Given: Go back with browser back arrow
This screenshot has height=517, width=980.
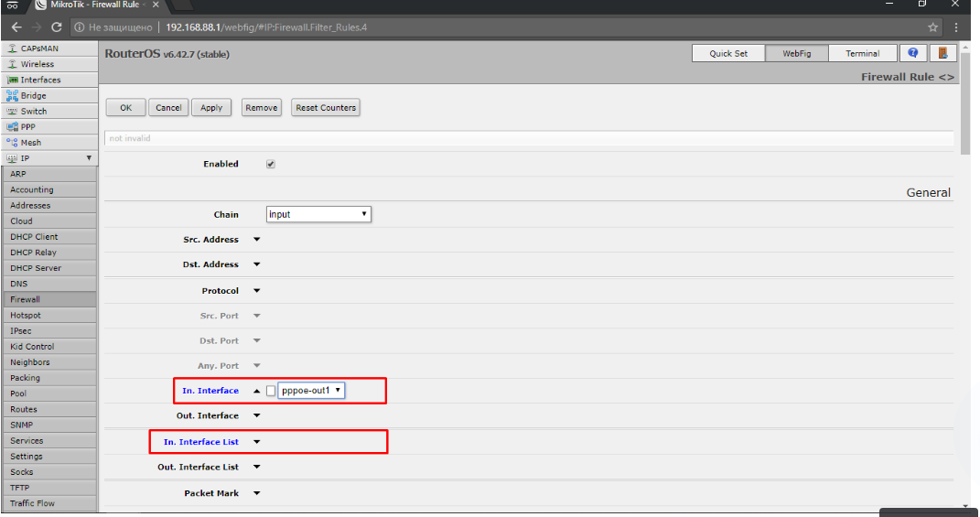Looking at the screenshot, I should [16, 27].
